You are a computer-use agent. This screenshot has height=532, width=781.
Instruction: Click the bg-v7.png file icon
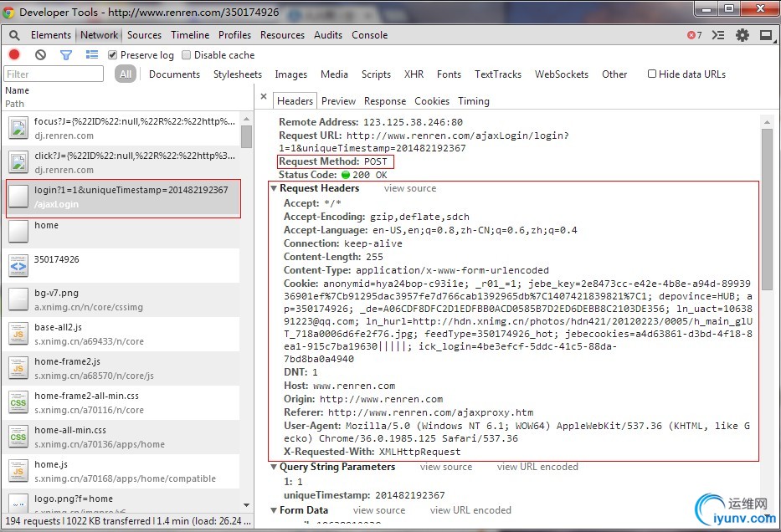[18, 299]
